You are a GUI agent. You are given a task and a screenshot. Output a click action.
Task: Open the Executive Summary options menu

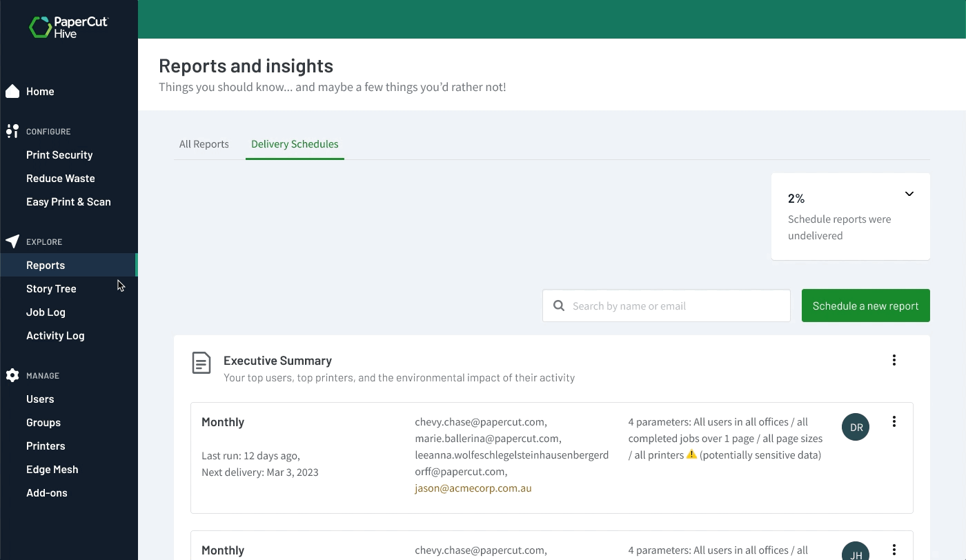tap(894, 359)
